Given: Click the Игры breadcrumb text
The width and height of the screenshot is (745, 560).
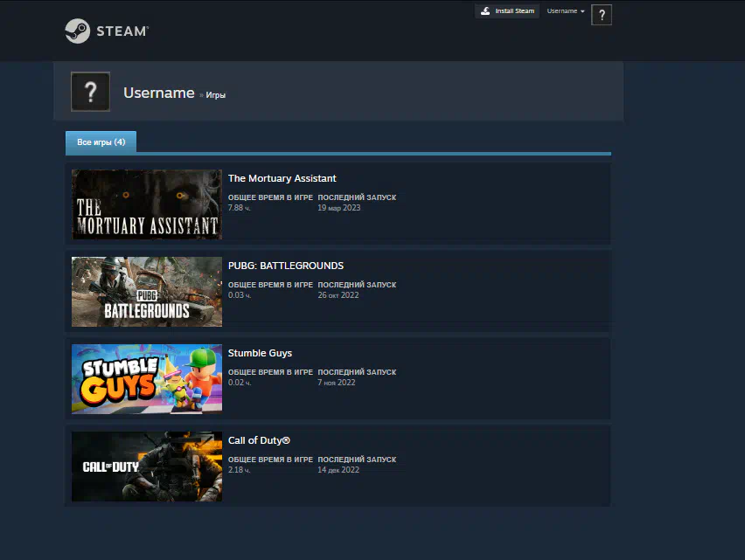Looking at the screenshot, I should pyautogui.click(x=216, y=95).
